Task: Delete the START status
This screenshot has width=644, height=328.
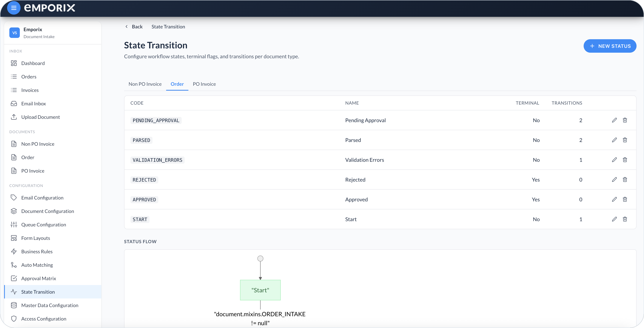Action: 625,219
